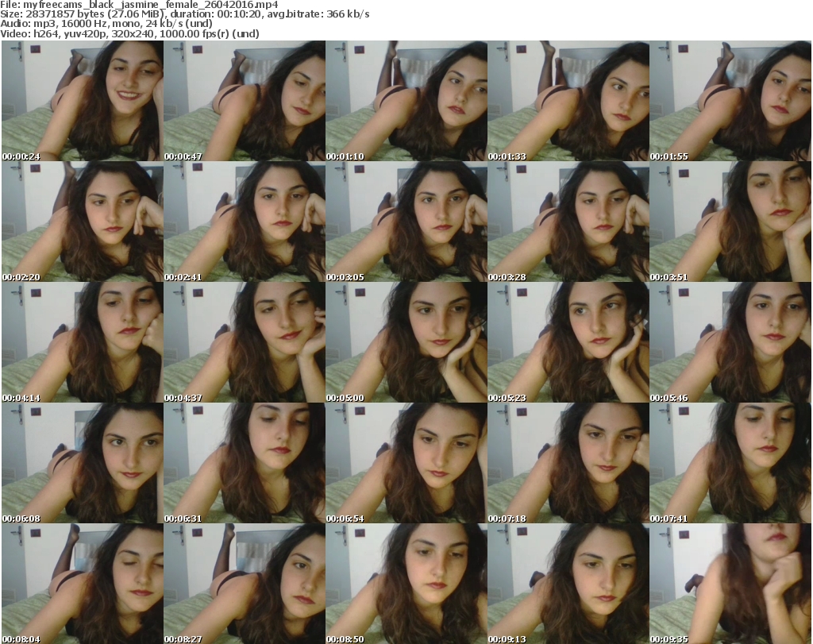813x644 pixels.
Task: Select the frame stamped 00:08:04
Action: pyautogui.click(x=83, y=584)
